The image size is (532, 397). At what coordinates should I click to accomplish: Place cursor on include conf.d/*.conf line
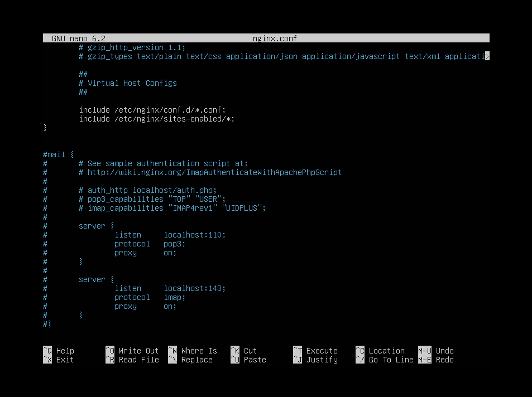152,110
